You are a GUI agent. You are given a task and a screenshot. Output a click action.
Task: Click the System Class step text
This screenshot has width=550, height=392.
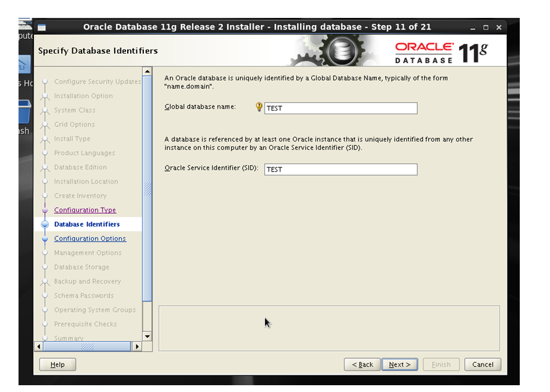[75, 110]
